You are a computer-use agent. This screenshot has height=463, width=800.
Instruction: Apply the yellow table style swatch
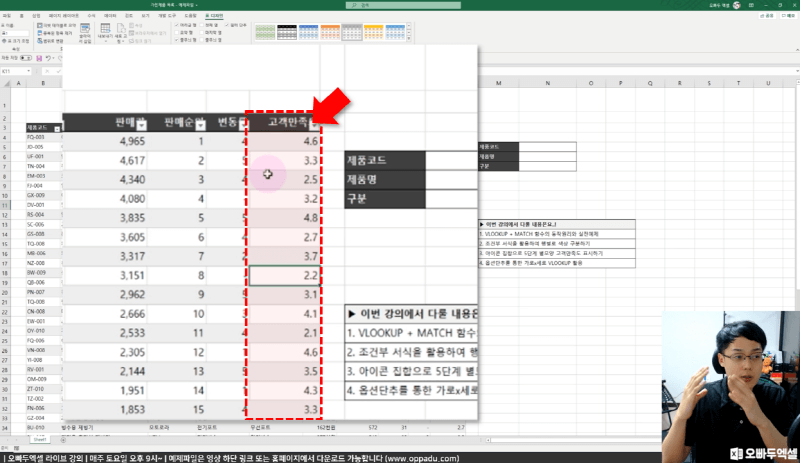coord(373,32)
